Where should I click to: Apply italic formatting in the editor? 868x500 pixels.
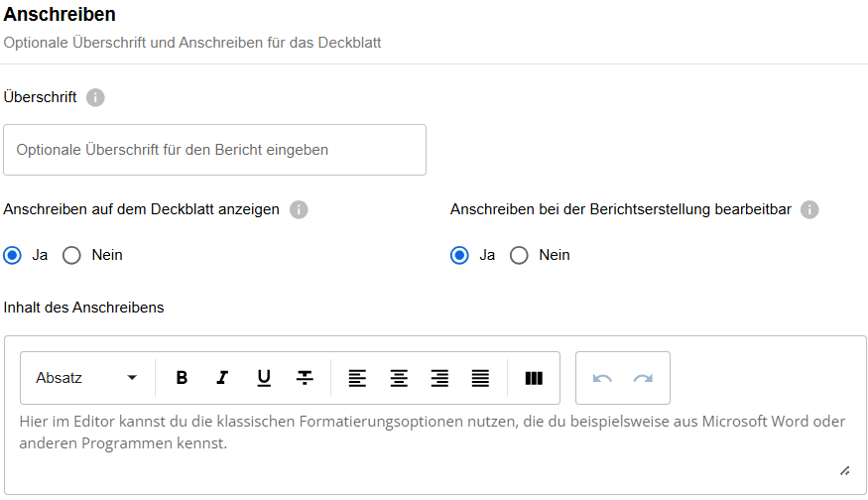click(222, 378)
